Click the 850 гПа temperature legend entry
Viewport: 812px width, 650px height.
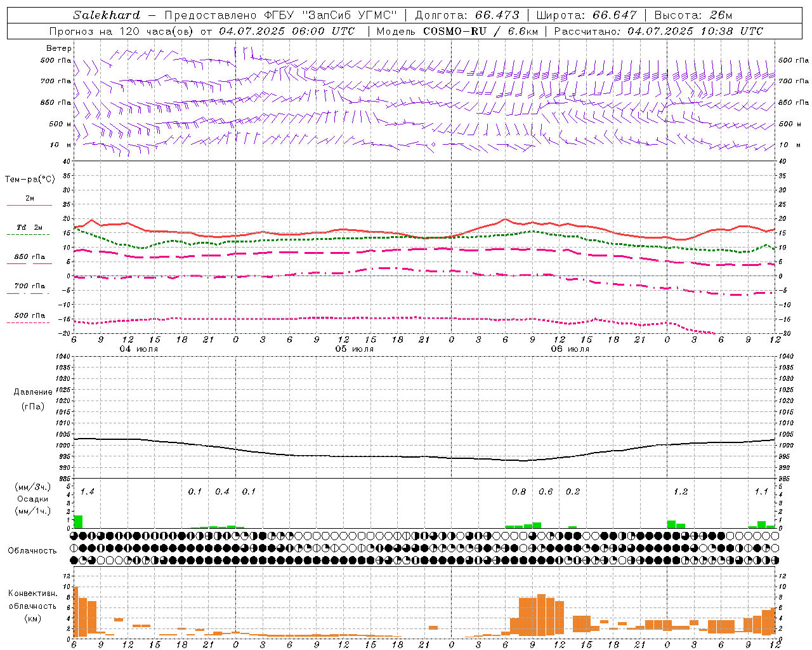point(30,257)
